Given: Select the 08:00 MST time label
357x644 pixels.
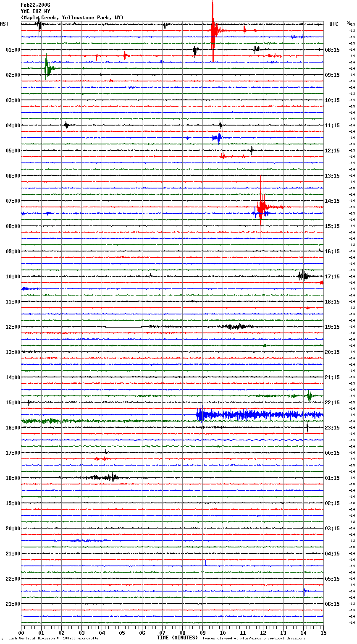Looking at the screenshot, I should coord(13,226).
